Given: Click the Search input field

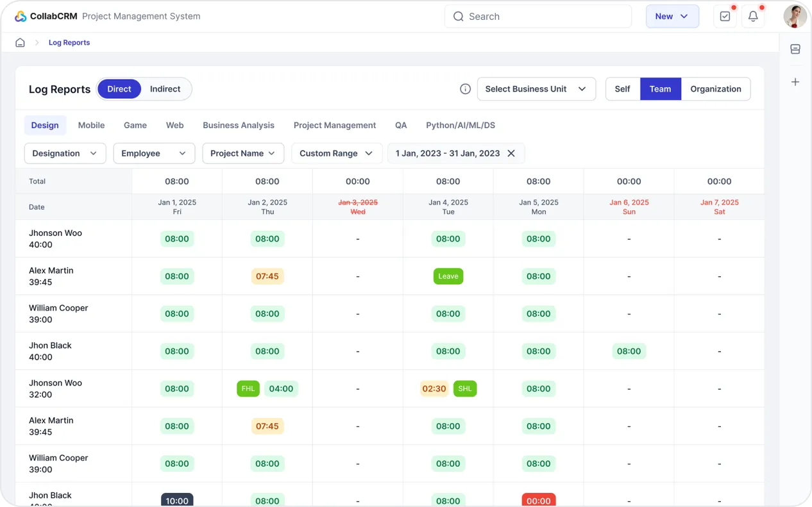Looking at the screenshot, I should (x=537, y=17).
